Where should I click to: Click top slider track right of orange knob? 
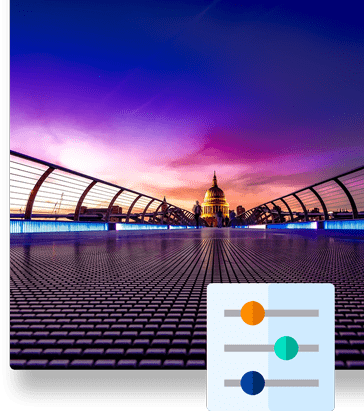pos(292,313)
